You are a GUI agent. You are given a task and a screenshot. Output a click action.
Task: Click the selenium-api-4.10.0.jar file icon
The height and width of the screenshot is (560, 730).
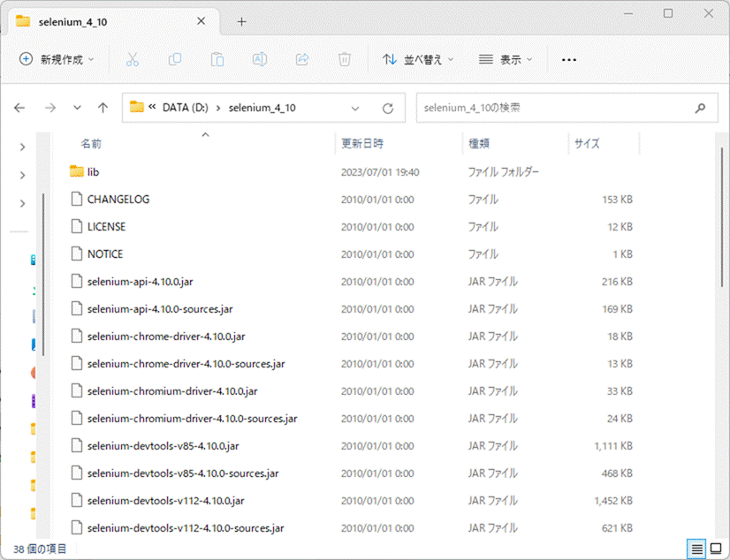point(77,282)
